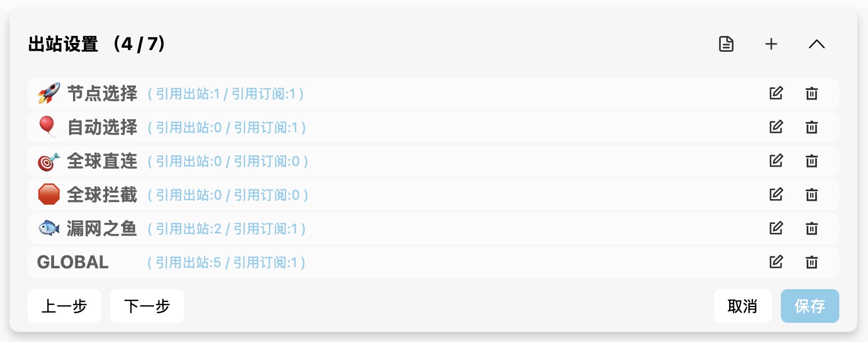The image size is (868, 342).
Task: Select the GLOBAL outbound row
Action: point(73,262)
